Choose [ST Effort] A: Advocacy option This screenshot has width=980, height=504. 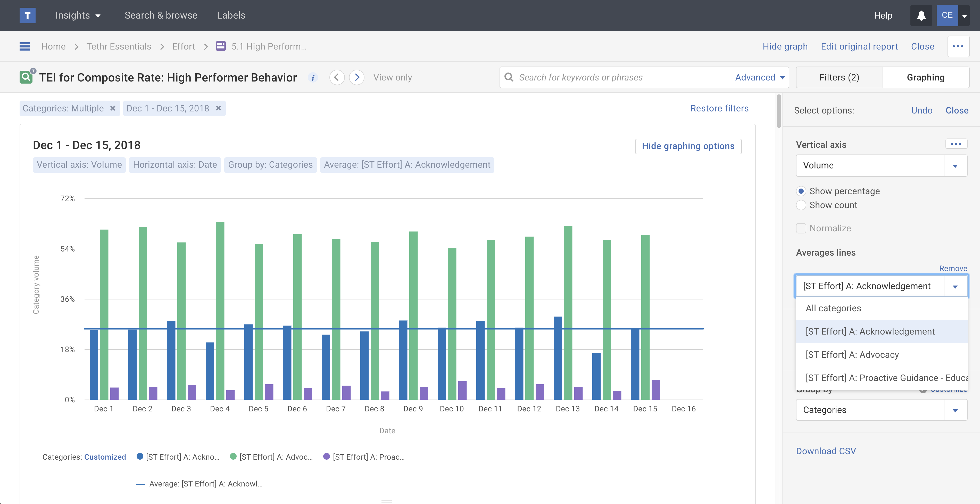[852, 355]
